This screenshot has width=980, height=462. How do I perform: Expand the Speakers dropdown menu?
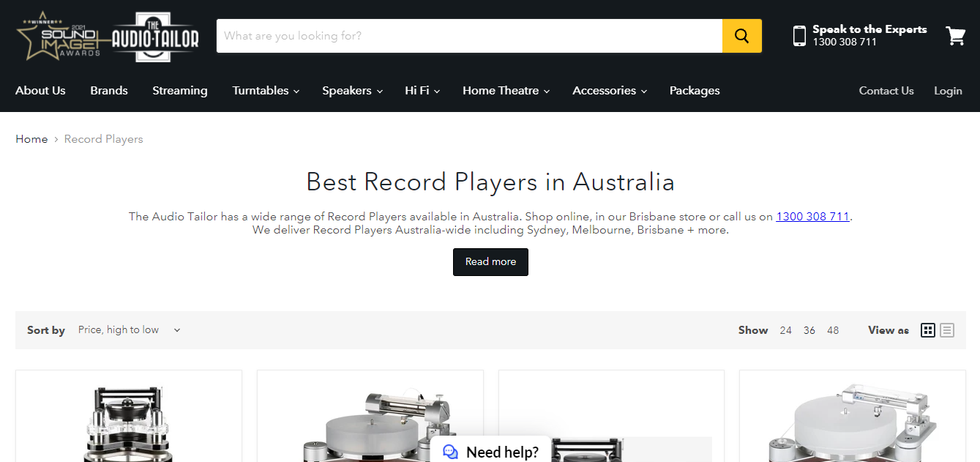pyautogui.click(x=352, y=91)
